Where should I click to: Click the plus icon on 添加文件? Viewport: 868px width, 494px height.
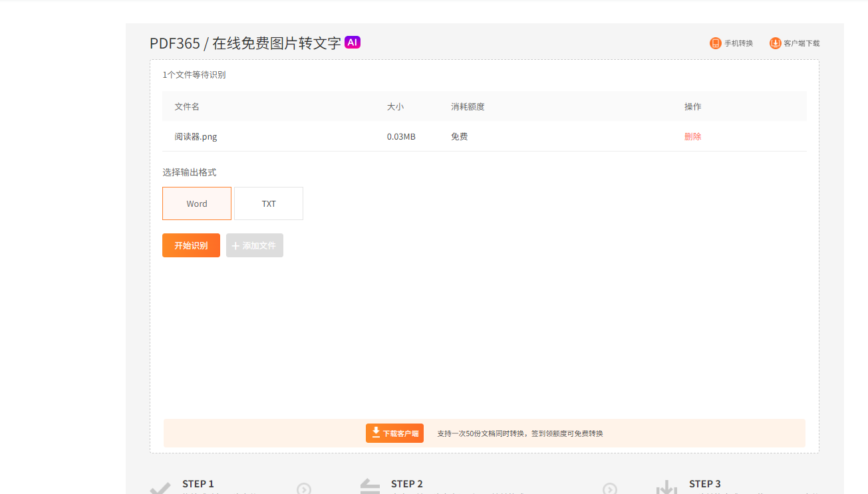pos(235,246)
